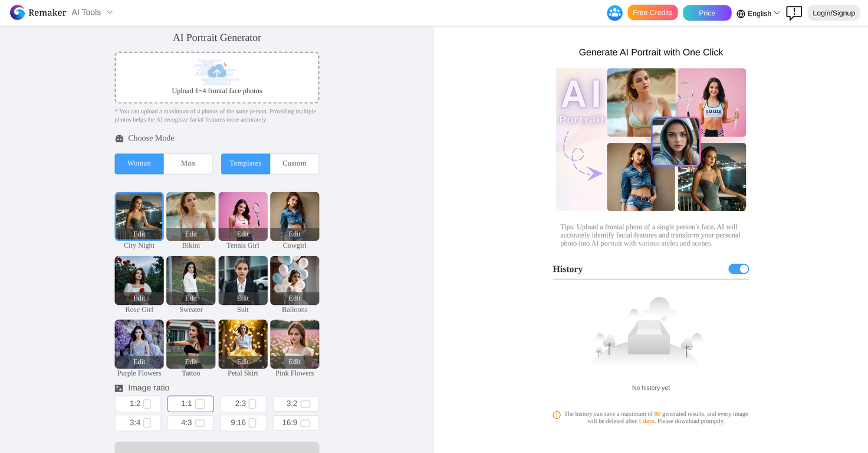Screen dimensions: 868x453
Task: Select the Bikini template thumbnail
Action: pos(190,212)
